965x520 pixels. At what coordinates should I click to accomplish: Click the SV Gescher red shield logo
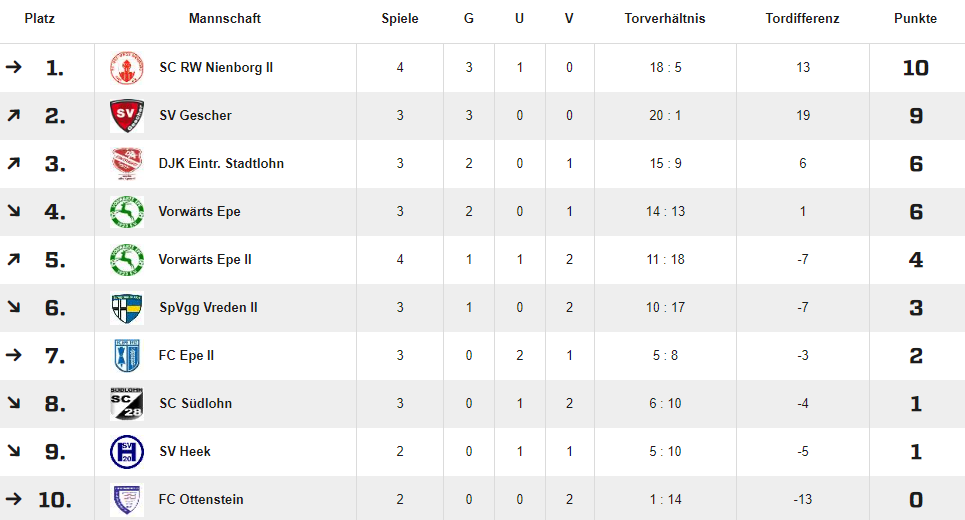click(x=127, y=116)
